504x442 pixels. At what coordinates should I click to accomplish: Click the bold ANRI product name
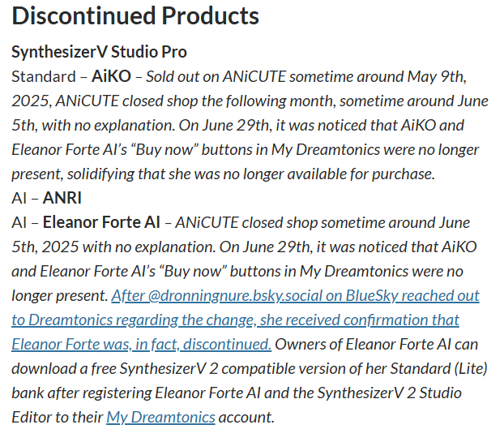point(62,198)
